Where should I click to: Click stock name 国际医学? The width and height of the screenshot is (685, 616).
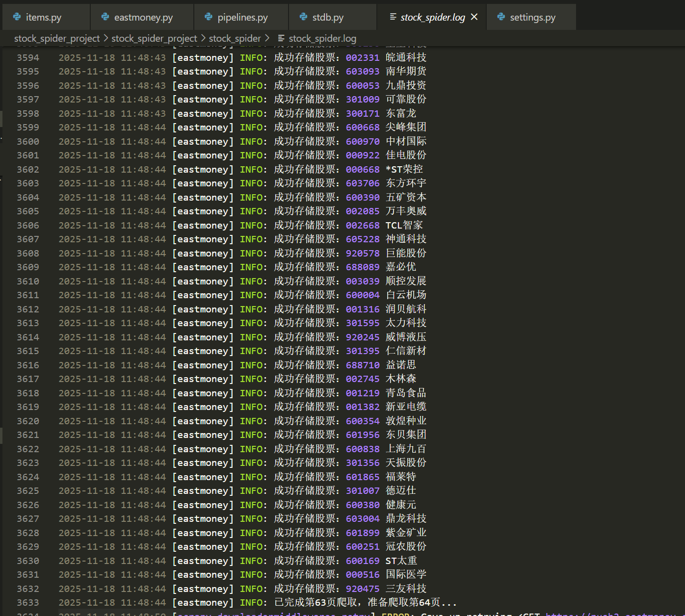pyautogui.click(x=406, y=575)
